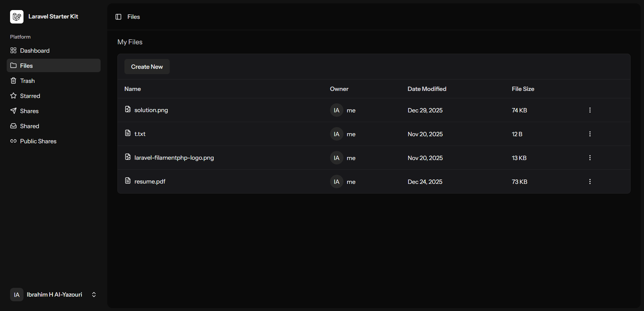644x311 pixels.
Task: Click owner 'me' in resume.pdf row
Action: [x=351, y=182]
